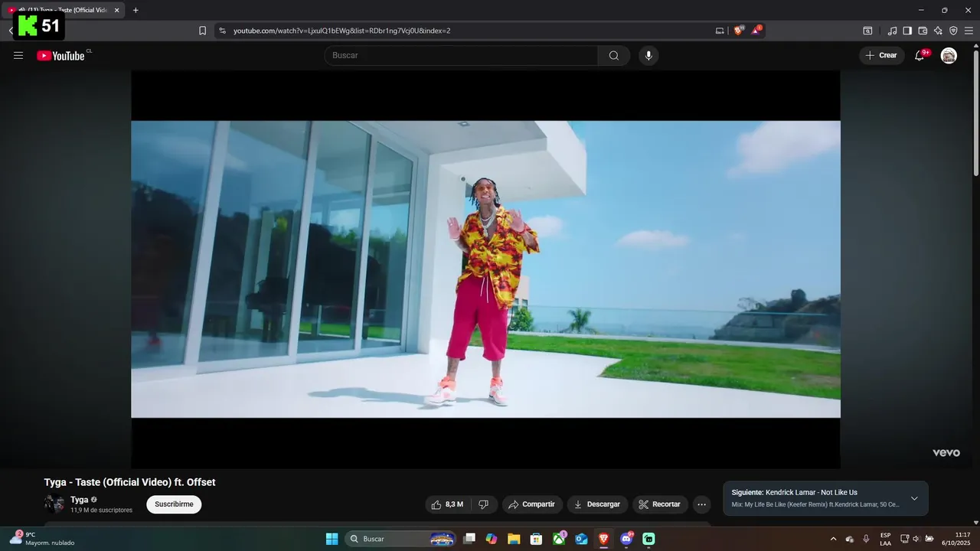980x551 pixels.
Task: Click the browser address bar URL
Action: 341,31
